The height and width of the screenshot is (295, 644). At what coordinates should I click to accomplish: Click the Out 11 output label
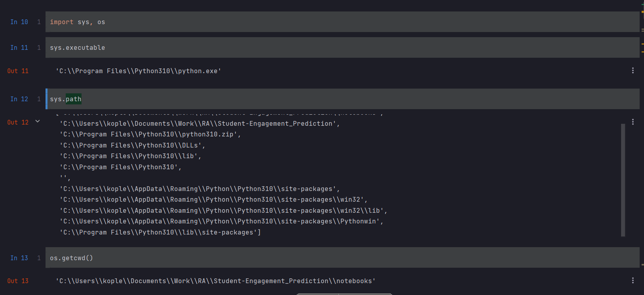[18, 71]
